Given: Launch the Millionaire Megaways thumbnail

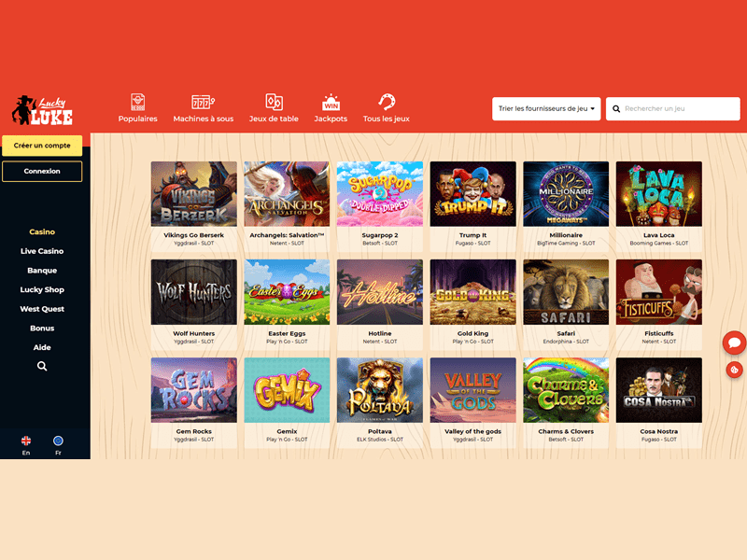Looking at the screenshot, I should tap(566, 194).
